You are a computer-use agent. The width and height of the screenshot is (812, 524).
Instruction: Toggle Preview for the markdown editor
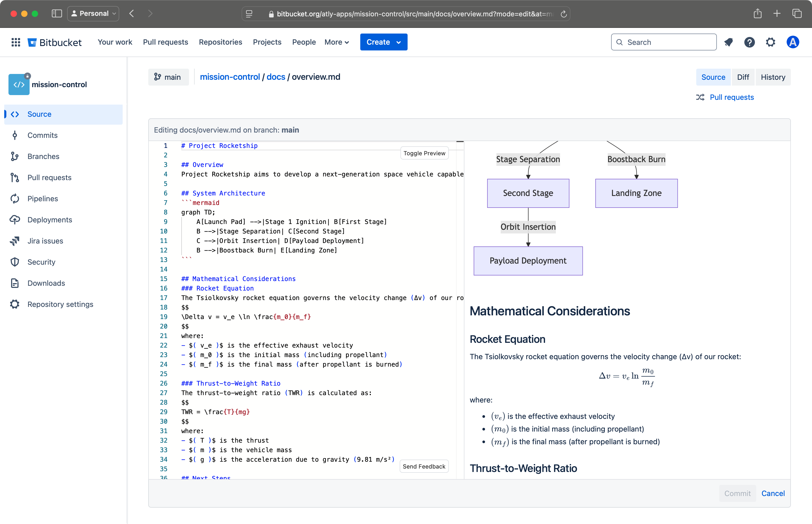pyautogui.click(x=424, y=153)
